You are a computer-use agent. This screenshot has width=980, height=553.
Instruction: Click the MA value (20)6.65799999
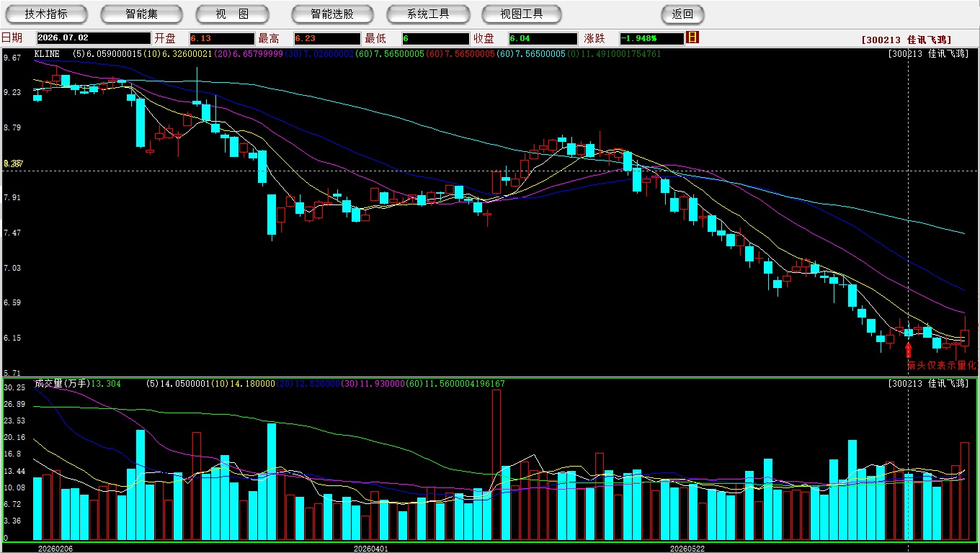(248, 54)
